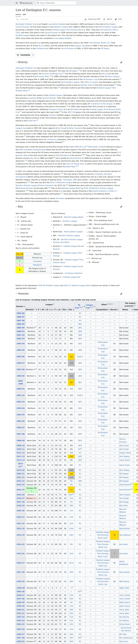Follow the FA Trophy link in intro
Image resolution: width=138 pixels, height=644 pixels.
point(105,49)
